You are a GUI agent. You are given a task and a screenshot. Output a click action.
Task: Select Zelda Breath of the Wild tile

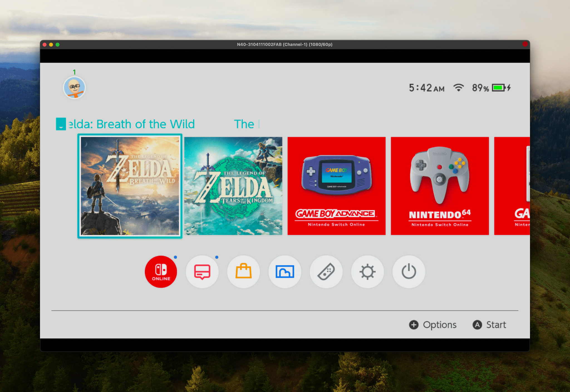click(130, 186)
